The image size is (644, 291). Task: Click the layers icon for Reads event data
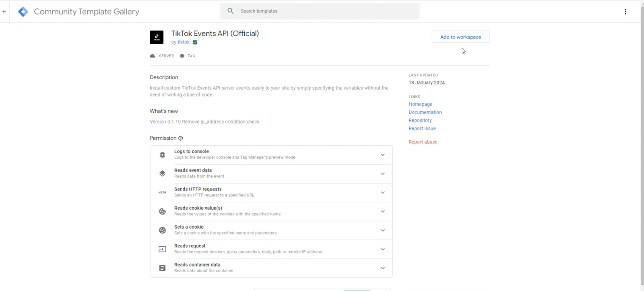(x=162, y=173)
